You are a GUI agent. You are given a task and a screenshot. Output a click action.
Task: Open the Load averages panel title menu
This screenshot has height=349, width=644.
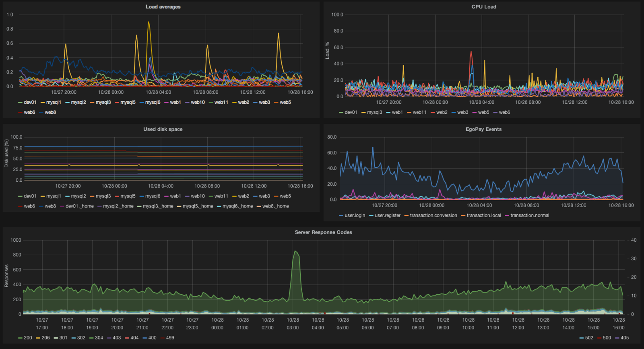(x=163, y=7)
